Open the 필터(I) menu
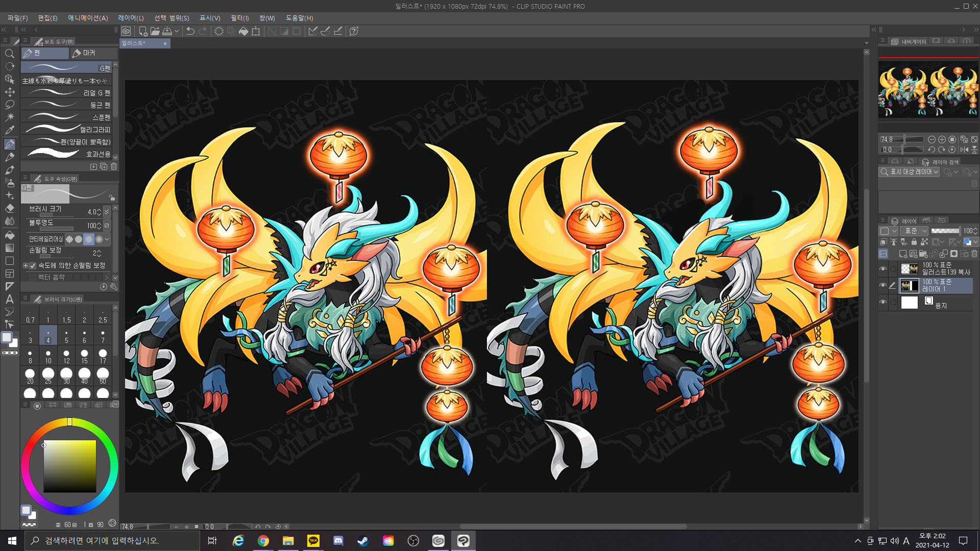 [239, 18]
